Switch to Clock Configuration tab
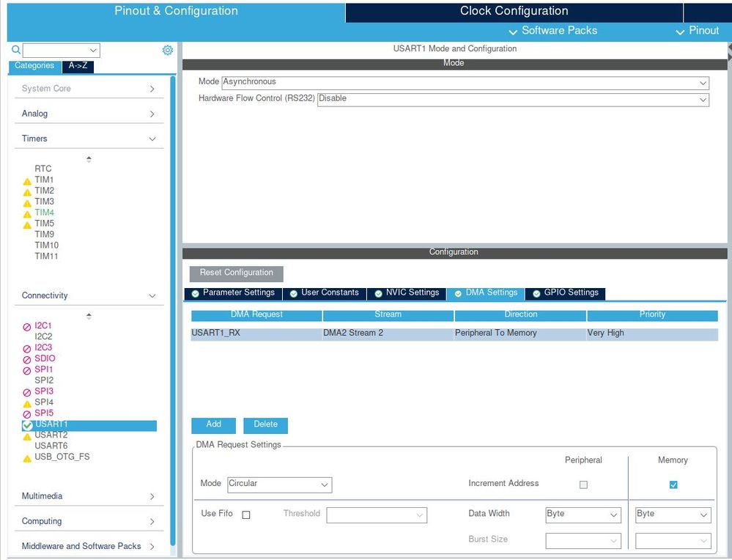 (514, 12)
